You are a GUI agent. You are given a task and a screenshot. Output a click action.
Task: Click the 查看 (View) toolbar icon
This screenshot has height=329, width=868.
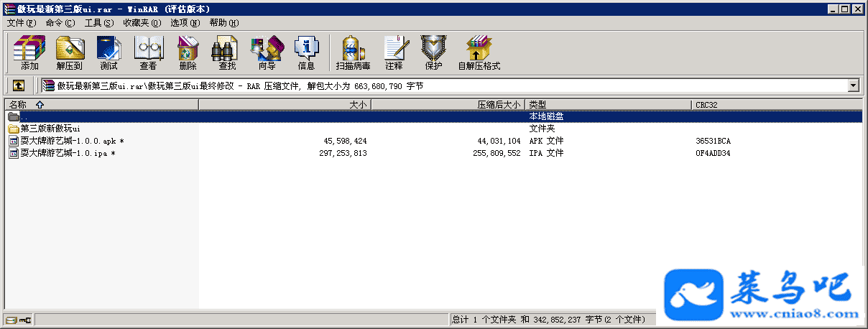coord(149,48)
